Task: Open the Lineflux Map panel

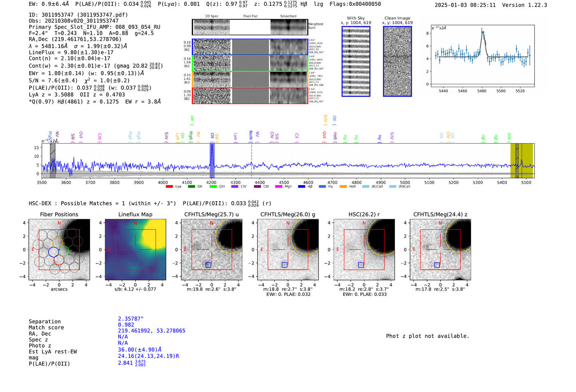Action: [x=135, y=250]
